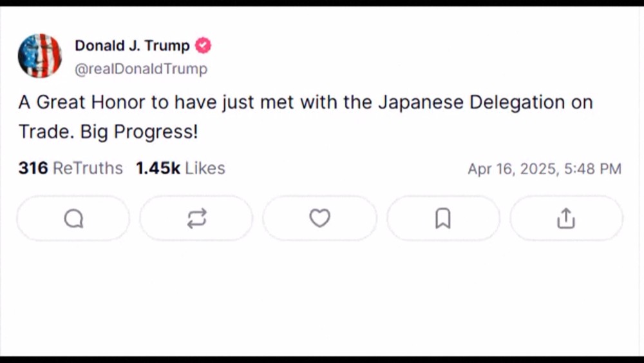644x363 pixels.
Task: Click the 1.45k likes number
Action: 158,168
